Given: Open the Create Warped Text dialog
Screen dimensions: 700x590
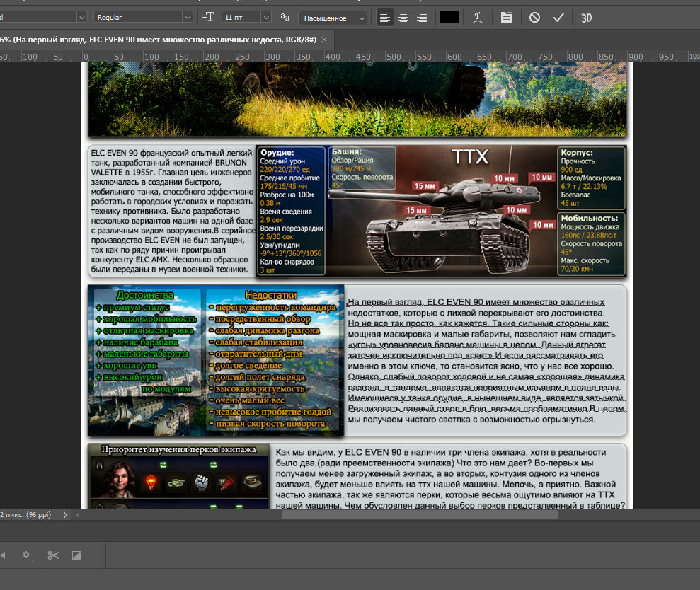Looking at the screenshot, I should coord(477,18).
